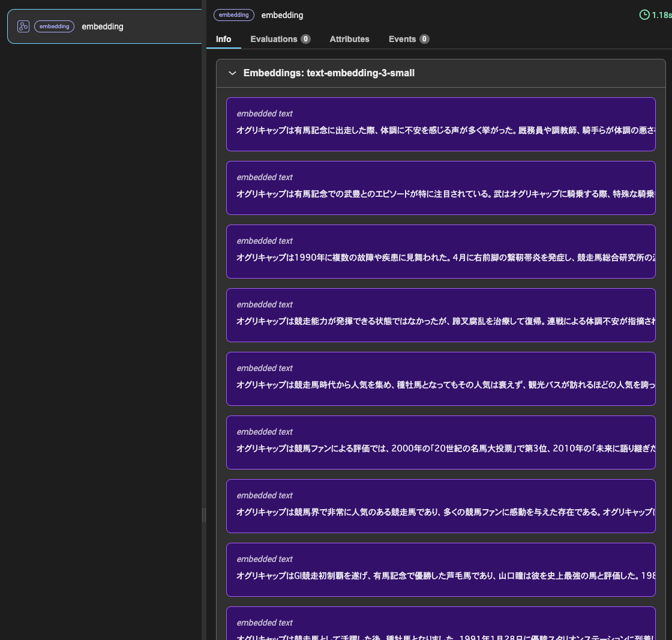
Task: Open the Attributes tab
Action: click(349, 39)
